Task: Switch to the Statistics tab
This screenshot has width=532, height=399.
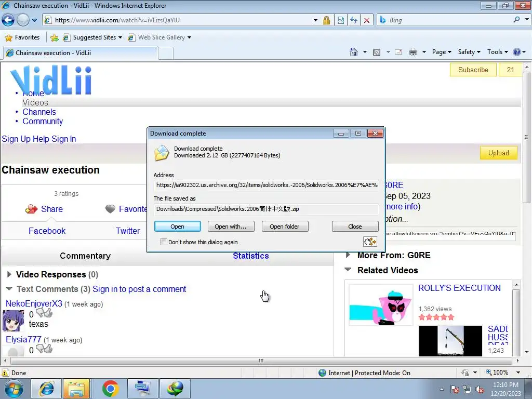Action: click(251, 256)
